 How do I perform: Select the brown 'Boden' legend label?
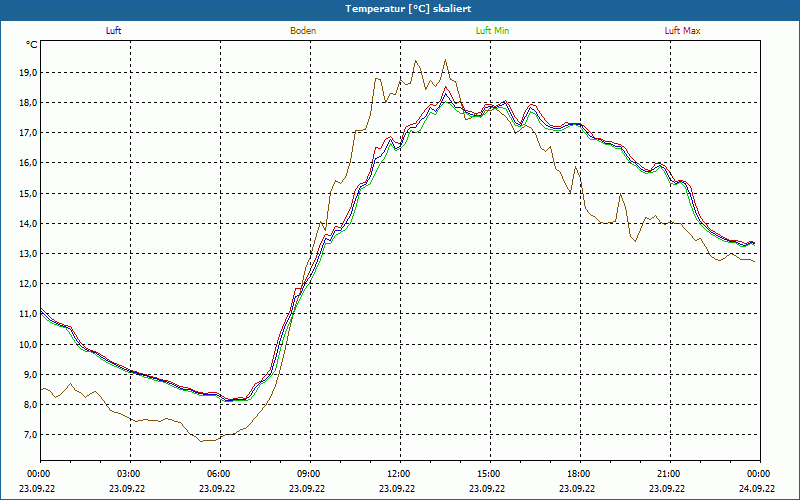(303, 31)
